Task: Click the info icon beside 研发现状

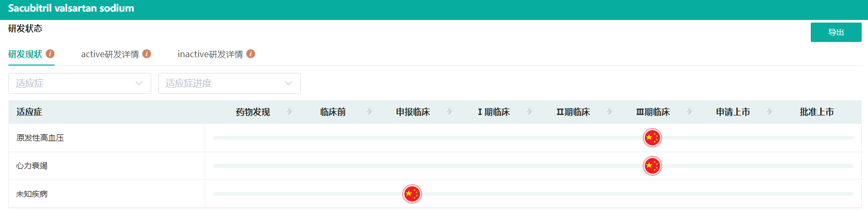Action: click(50, 54)
